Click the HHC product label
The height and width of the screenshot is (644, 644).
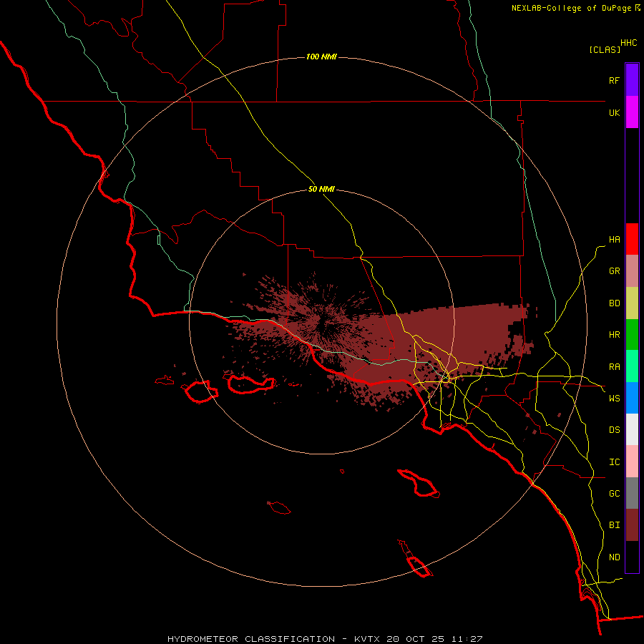[x=629, y=43]
